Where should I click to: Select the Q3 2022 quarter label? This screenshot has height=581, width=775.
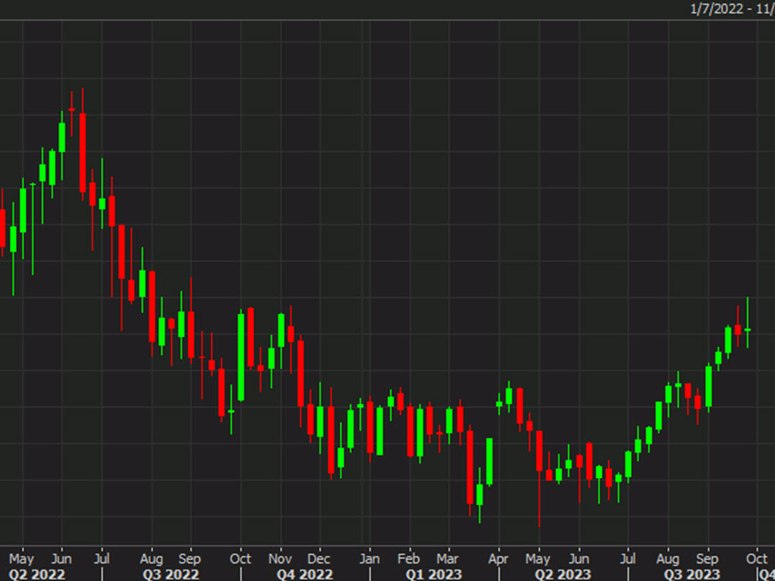pos(169,574)
